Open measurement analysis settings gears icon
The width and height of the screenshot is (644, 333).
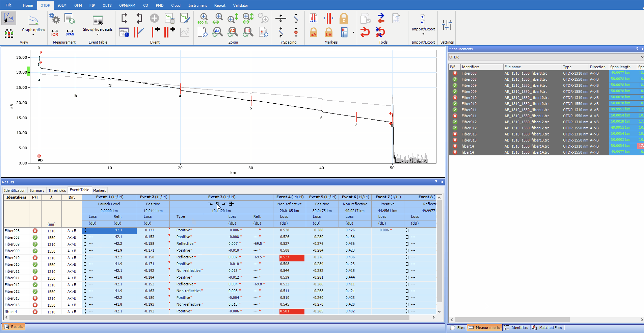[x=54, y=18]
